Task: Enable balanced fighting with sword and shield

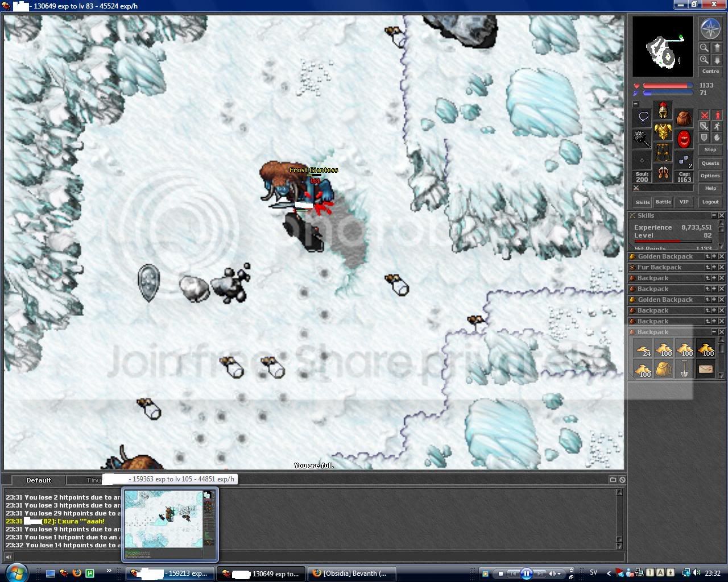Action: [704, 127]
